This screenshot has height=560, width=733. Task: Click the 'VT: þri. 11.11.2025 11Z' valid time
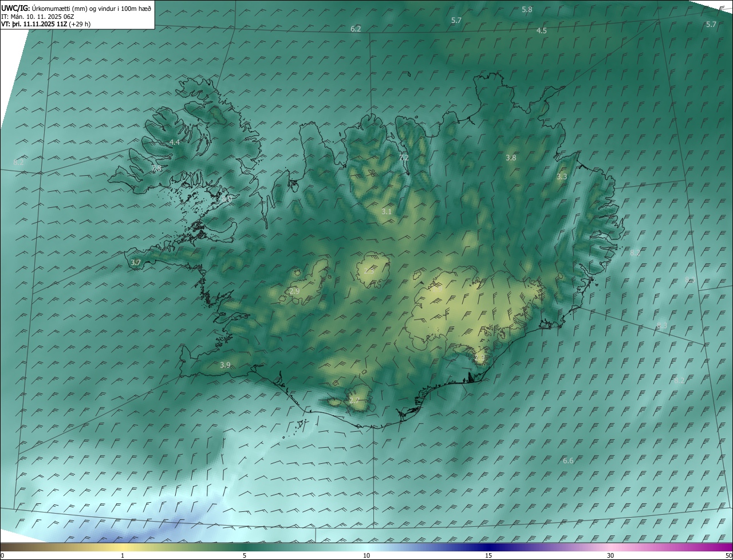pos(34,24)
